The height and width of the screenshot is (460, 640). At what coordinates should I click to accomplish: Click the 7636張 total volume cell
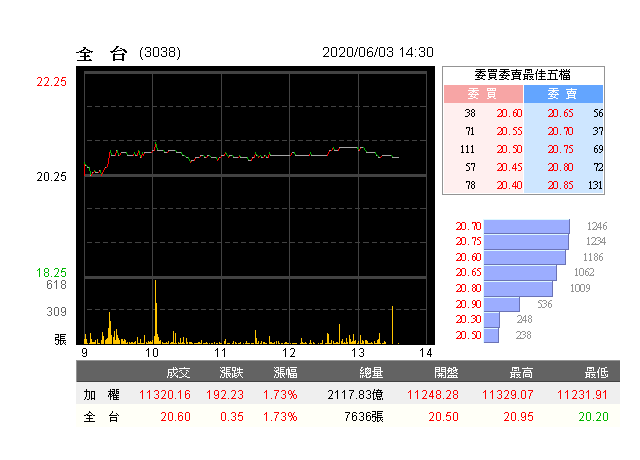363,417
